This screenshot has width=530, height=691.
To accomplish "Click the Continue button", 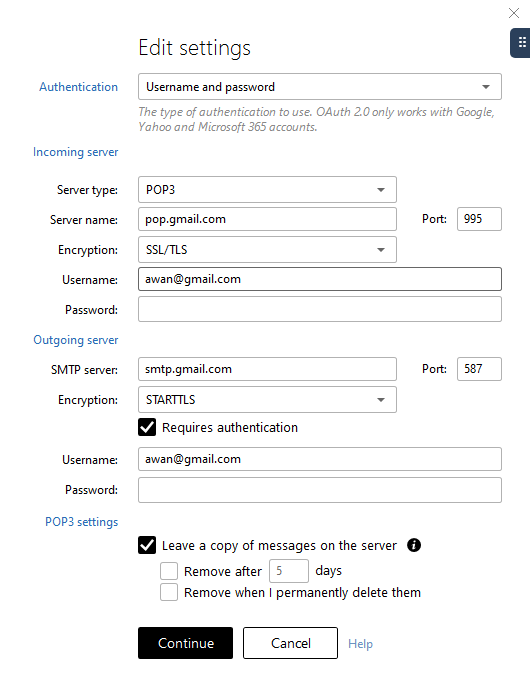I will click(185, 643).
